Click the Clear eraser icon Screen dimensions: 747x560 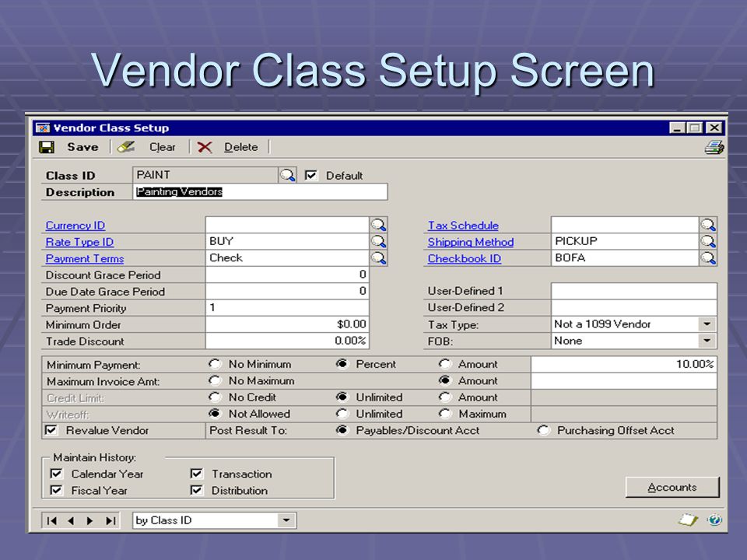coord(126,147)
